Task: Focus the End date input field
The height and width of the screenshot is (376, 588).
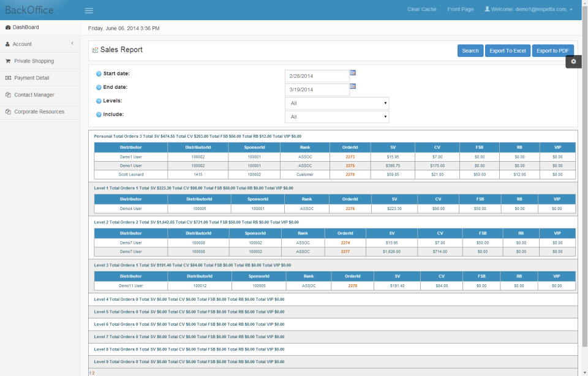Action: pos(317,89)
